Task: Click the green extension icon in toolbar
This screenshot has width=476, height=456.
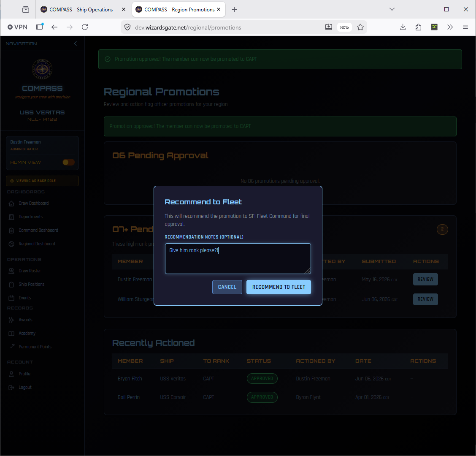Action: point(434,27)
